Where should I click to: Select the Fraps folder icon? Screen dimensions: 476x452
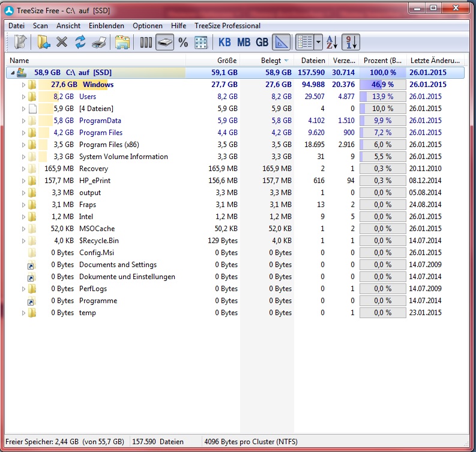[x=32, y=205]
